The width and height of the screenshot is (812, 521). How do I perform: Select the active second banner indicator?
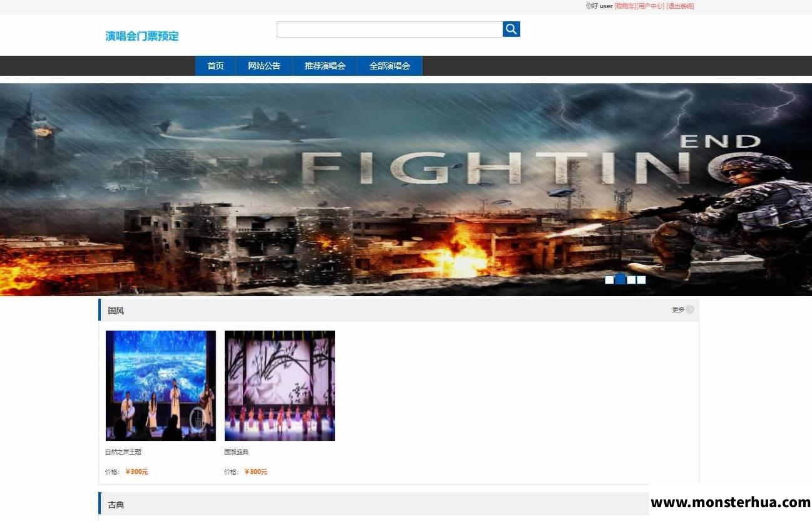[x=620, y=279]
